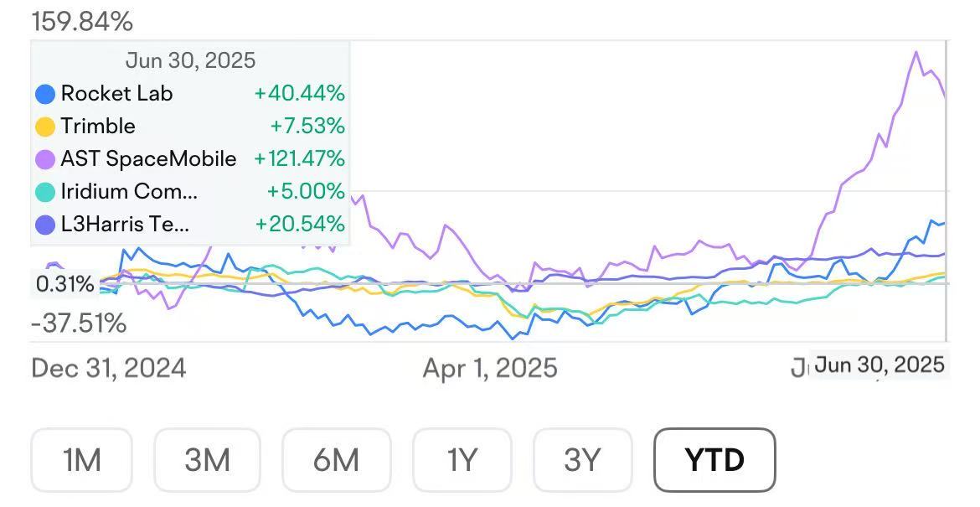Viewport: 980px width, 507px height.
Task: Select the 1M time range
Action: click(82, 460)
